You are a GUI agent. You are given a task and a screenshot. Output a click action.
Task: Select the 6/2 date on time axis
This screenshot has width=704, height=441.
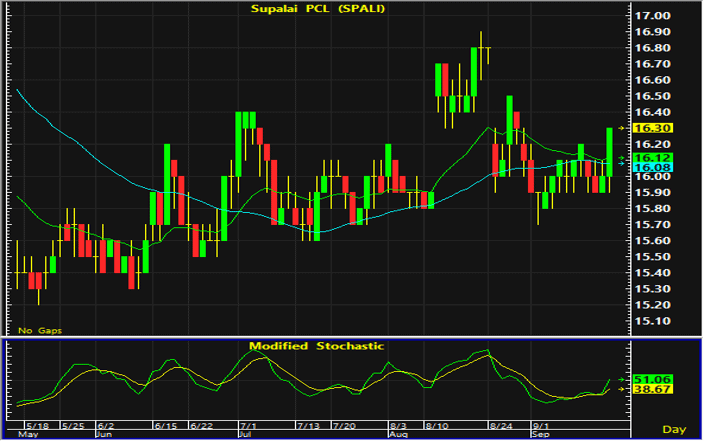106,426
